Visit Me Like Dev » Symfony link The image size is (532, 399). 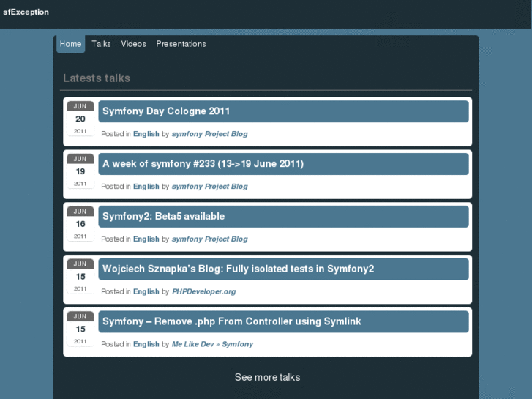(212, 344)
